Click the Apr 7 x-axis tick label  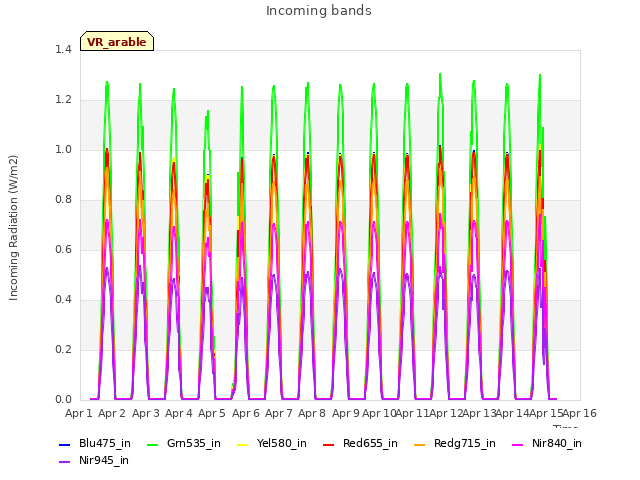click(x=279, y=413)
